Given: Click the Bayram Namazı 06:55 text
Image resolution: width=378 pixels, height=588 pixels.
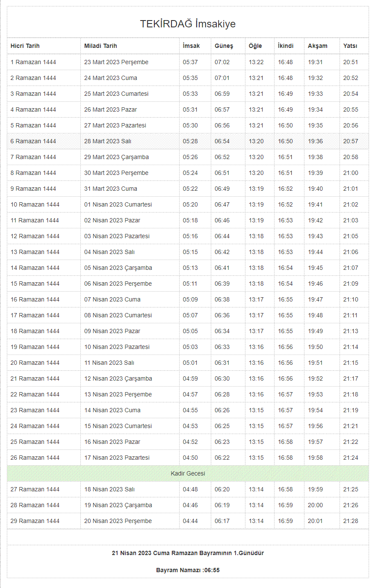Looking at the screenshot, I should 188,570.
